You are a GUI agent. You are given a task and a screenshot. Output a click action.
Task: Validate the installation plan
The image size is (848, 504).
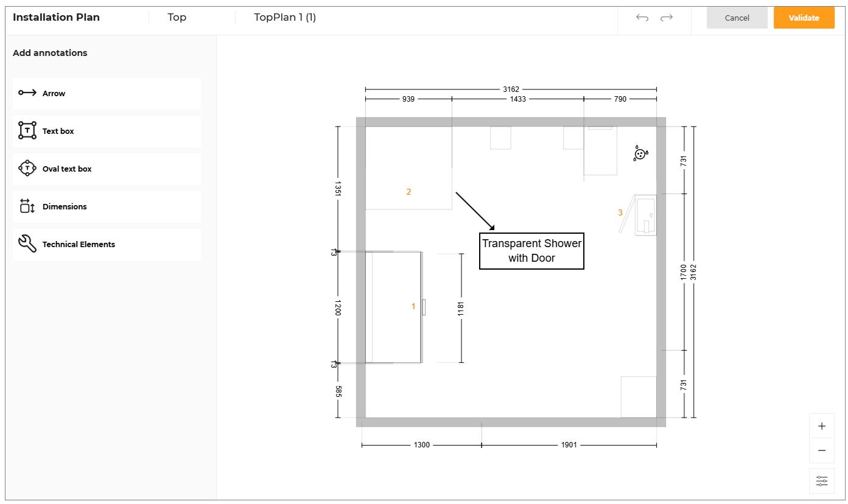pyautogui.click(x=804, y=18)
